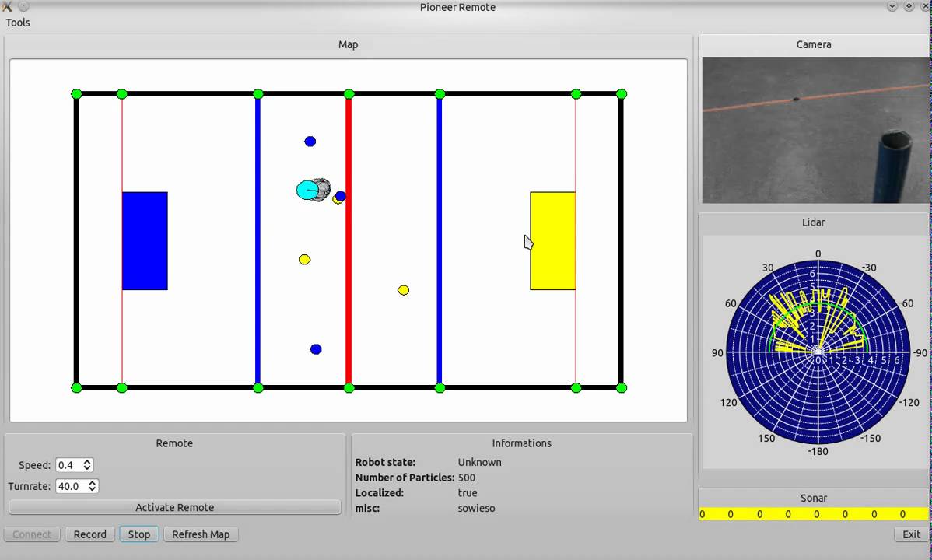Click the Sonar panel title
This screenshot has width=932, height=560.
pyautogui.click(x=814, y=499)
